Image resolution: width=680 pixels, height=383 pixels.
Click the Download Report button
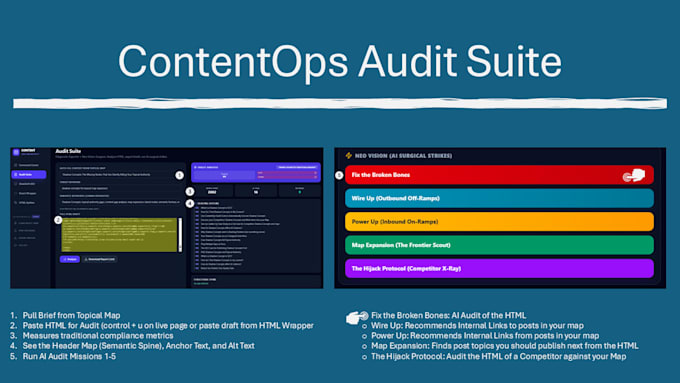[x=100, y=259]
